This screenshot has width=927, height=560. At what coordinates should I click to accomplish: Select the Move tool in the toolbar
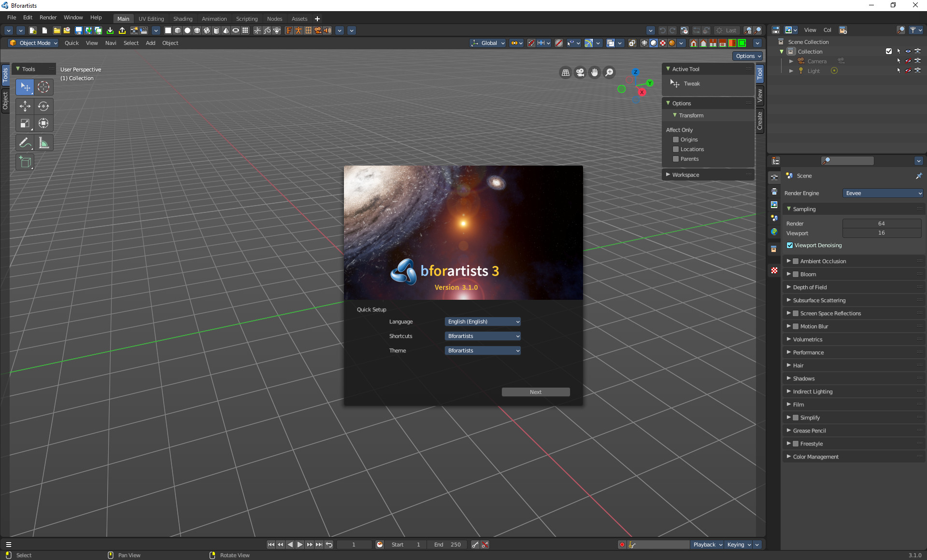(25, 106)
